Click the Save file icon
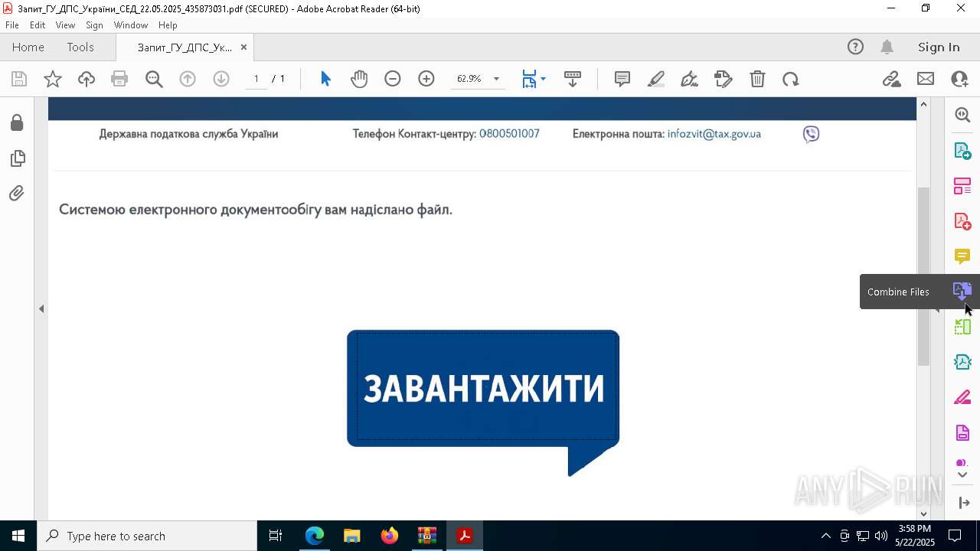Viewport: 980px width, 551px height. 19,79
